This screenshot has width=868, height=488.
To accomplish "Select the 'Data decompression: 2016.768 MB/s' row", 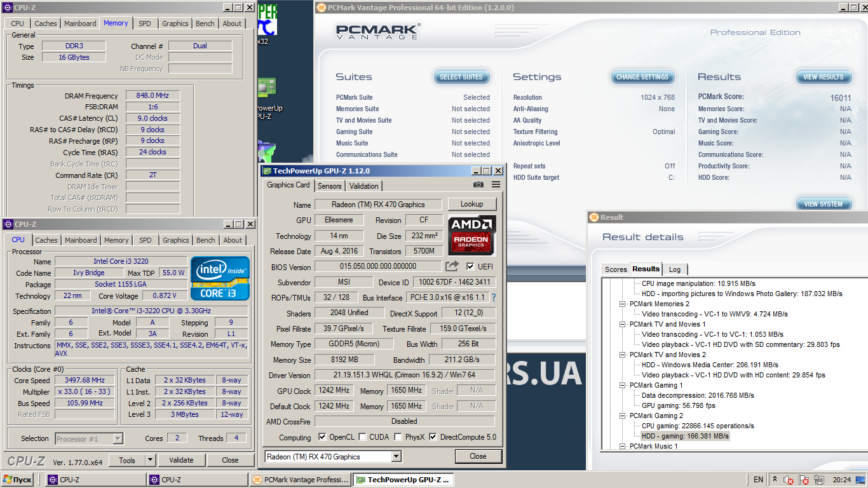I will 698,395.
